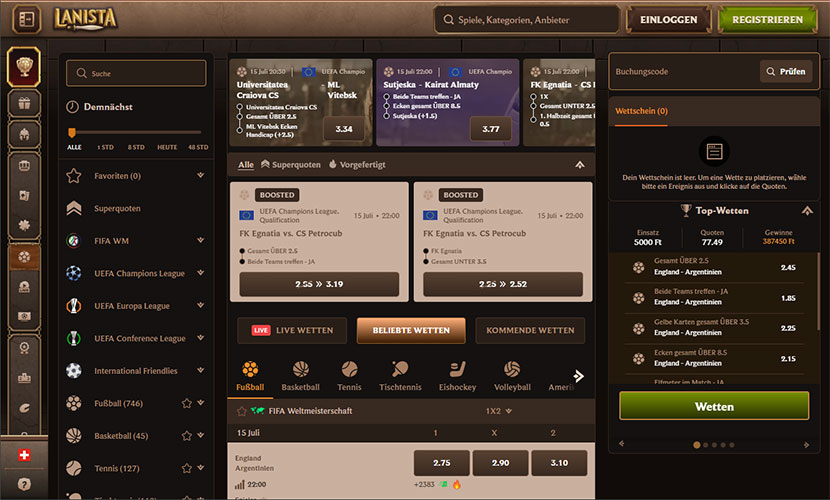Collapse the Top-Wetten panel

coord(807,211)
